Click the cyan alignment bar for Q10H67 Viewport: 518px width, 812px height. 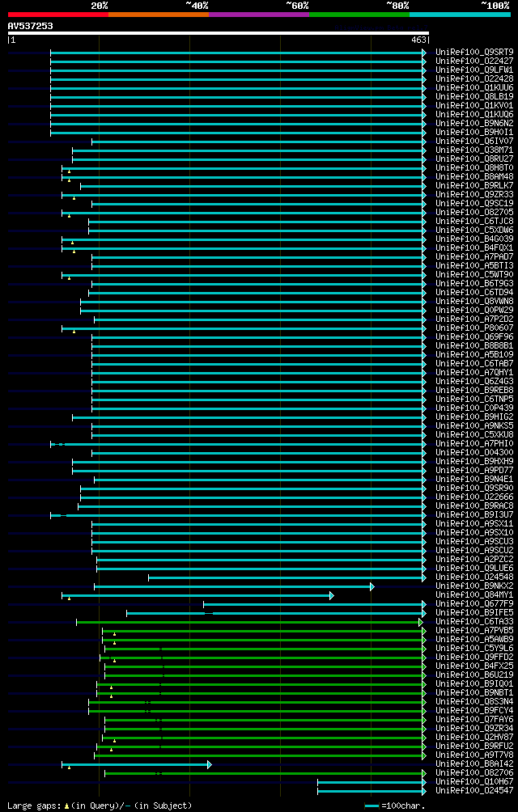[372, 783]
